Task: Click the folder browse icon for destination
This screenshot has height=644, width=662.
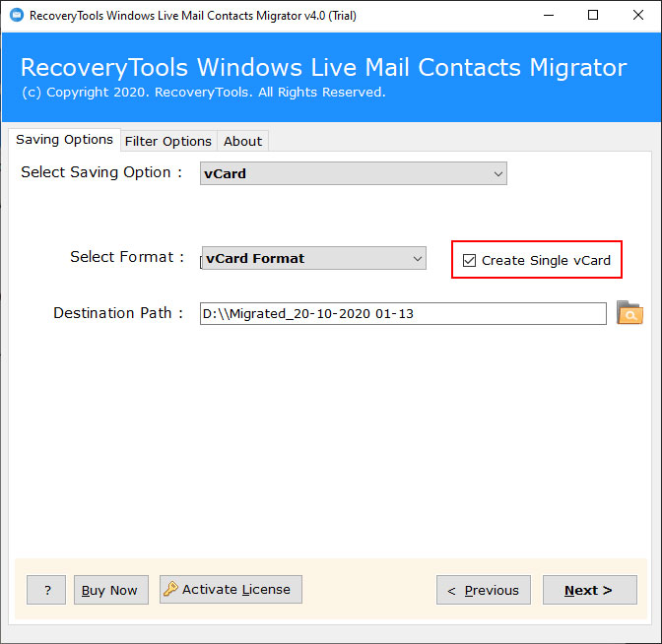Action: (x=629, y=313)
